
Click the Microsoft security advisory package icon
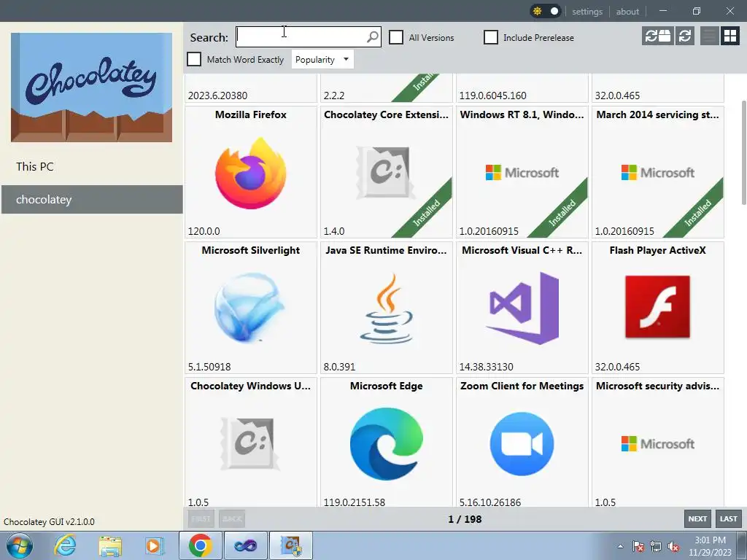[657, 444]
